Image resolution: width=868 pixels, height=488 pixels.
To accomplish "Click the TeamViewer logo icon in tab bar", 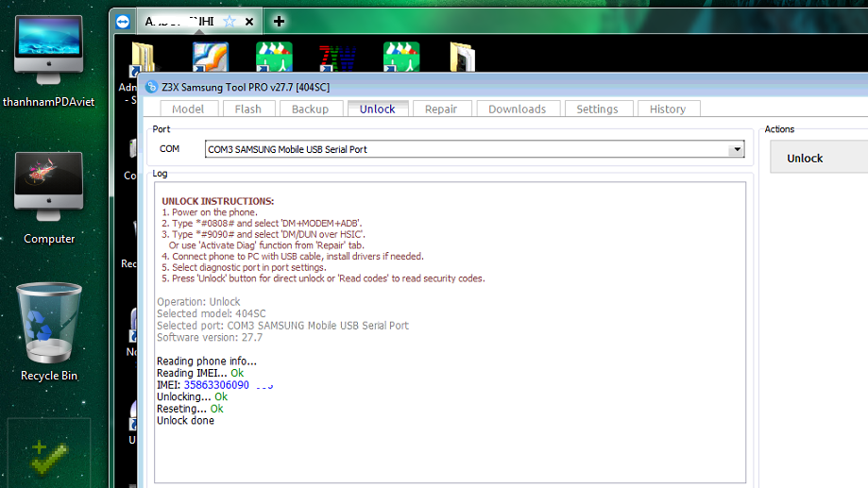I will click(123, 22).
